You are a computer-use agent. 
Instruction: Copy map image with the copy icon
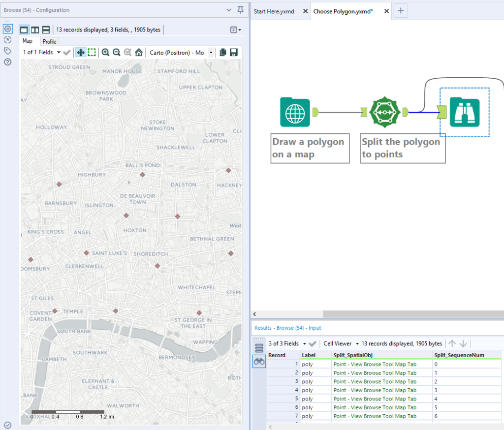(x=223, y=52)
